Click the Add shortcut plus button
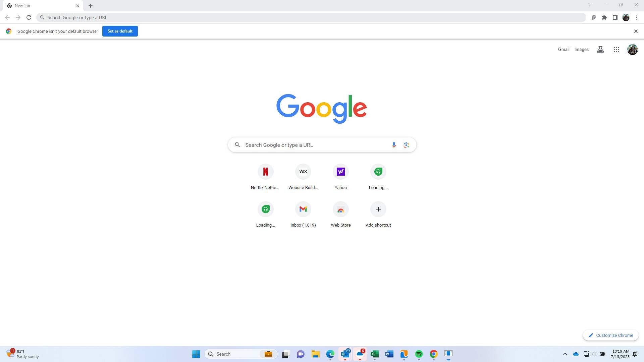The width and height of the screenshot is (644, 362). tap(378, 209)
